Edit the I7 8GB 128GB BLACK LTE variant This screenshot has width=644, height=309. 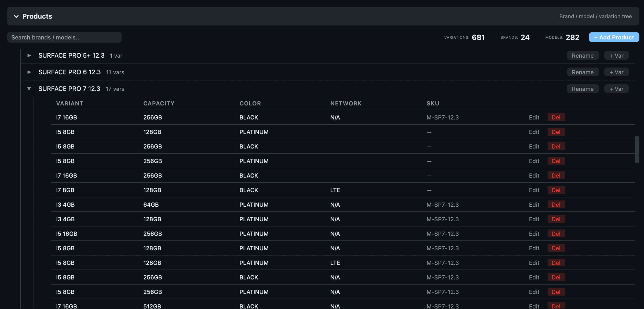pyautogui.click(x=534, y=190)
